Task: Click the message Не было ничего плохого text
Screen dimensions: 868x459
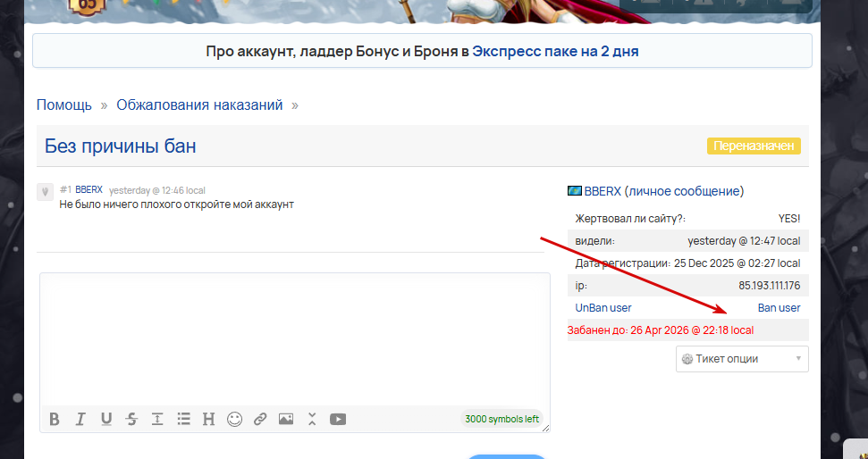Action: point(177,204)
